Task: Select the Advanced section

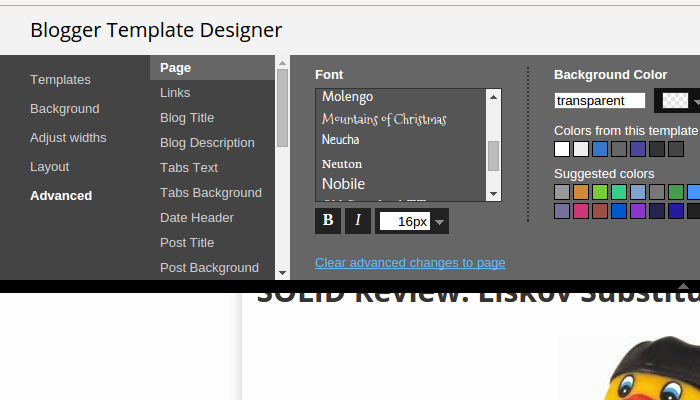Action: click(x=61, y=196)
